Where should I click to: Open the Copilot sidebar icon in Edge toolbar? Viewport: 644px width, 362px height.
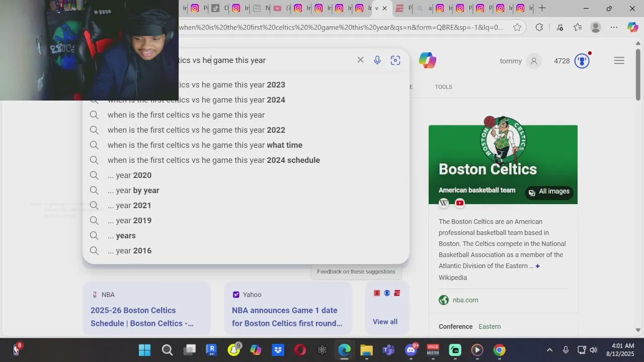tap(632, 28)
